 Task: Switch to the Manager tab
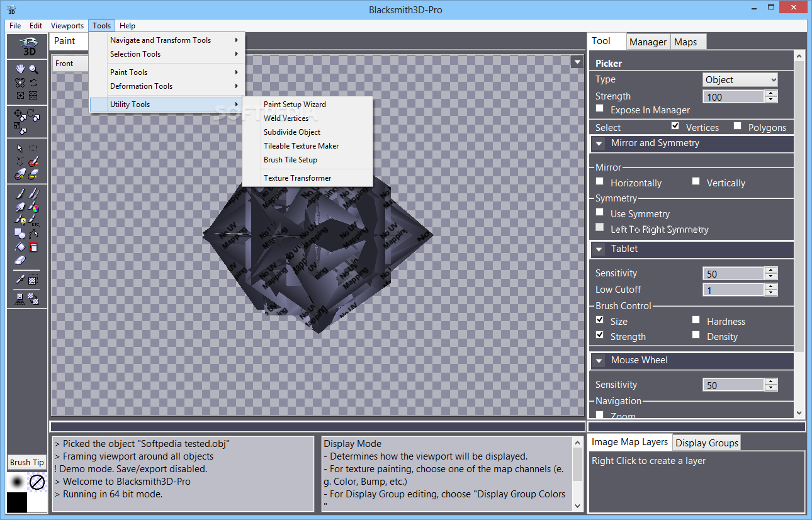pos(648,42)
